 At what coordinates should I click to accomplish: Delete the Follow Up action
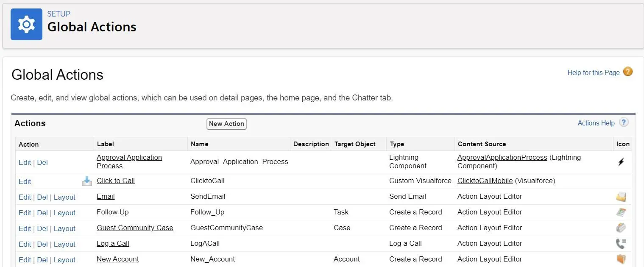pyautogui.click(x=42, y=213)
